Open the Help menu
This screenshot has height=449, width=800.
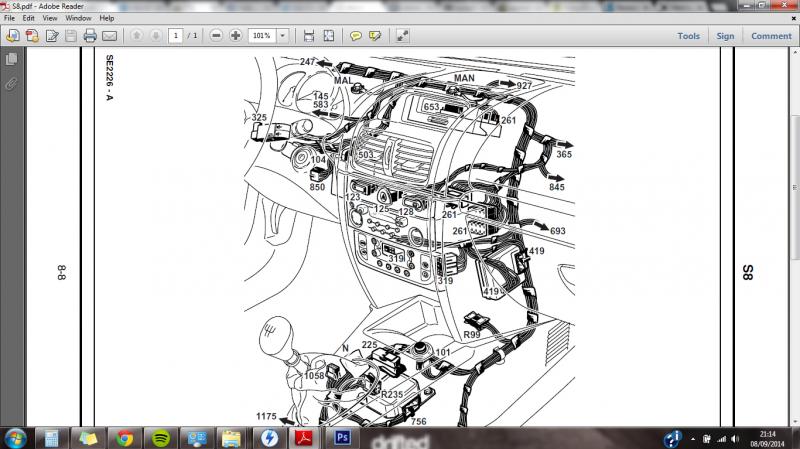(107, 18)
